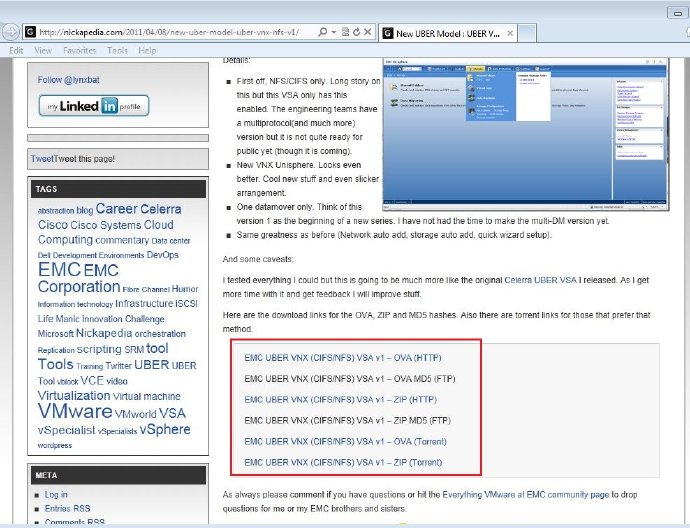
Task: Open the address bar search dropdown arrow
Action: 334,32
